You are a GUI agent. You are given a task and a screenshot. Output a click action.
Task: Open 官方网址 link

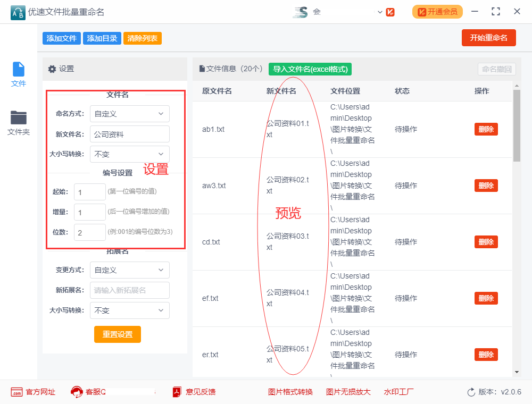point(41,392)
